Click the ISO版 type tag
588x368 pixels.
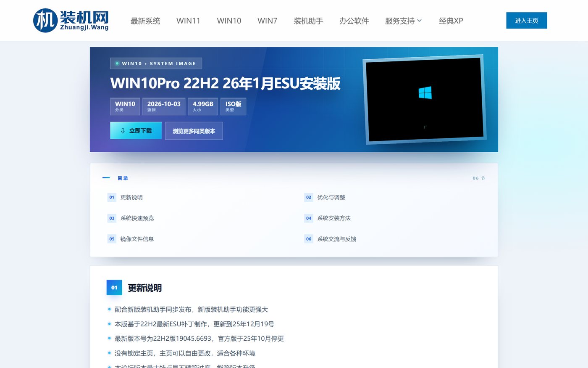pyautogui.click(x=234, y=106)
